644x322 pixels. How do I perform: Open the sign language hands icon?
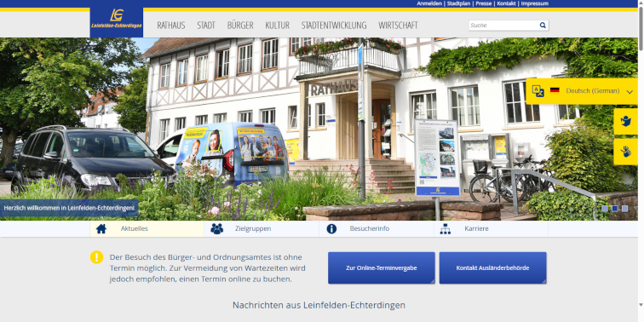(x=625, y=152)
